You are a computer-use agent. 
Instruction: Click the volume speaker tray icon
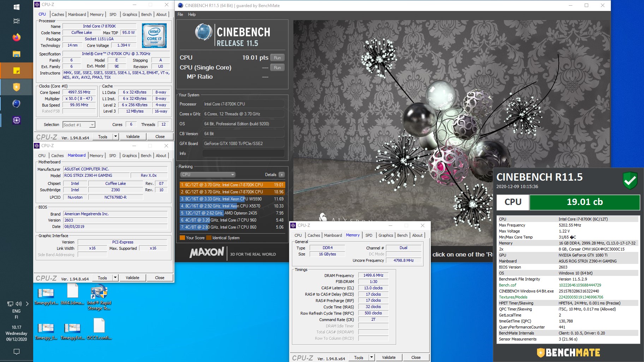click(19, 303)
